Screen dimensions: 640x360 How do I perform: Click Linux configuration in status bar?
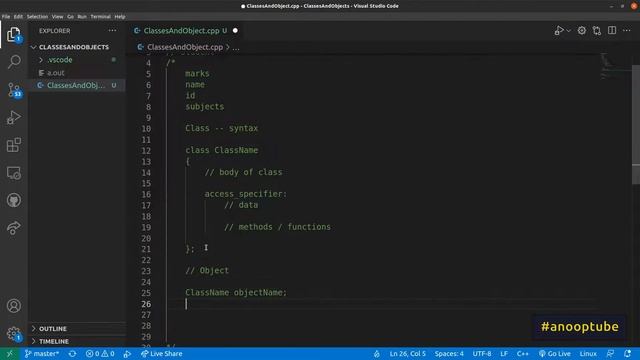[588, 354]
